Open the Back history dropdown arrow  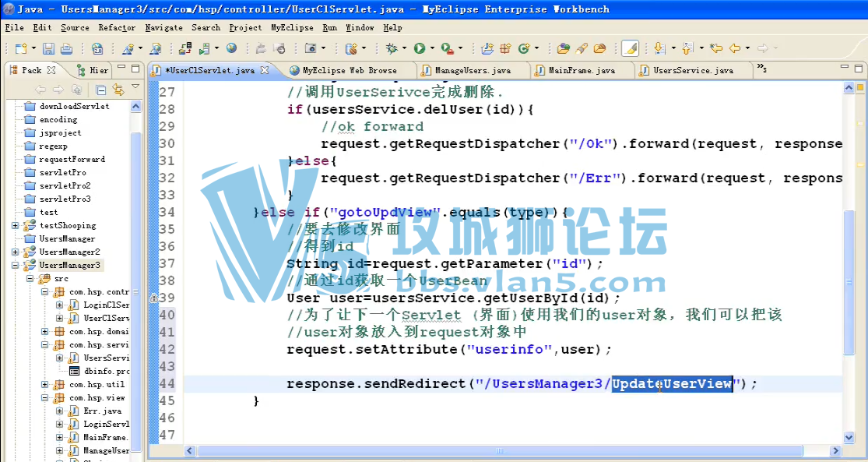click(747, 49)
